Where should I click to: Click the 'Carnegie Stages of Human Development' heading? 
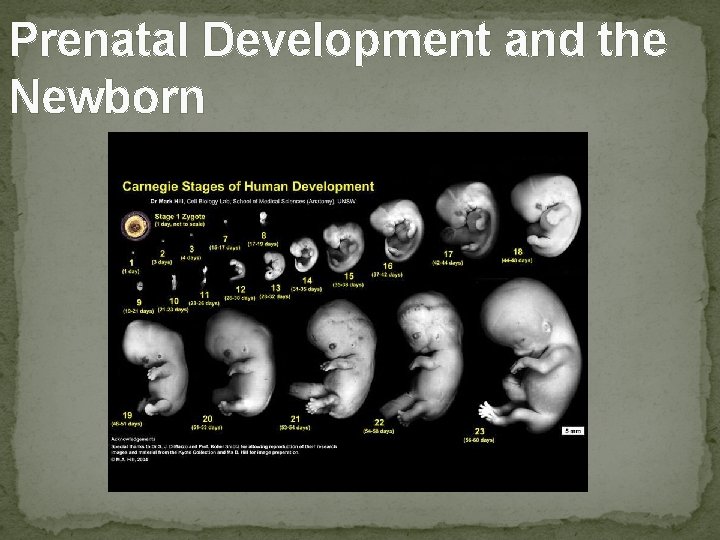248,186
